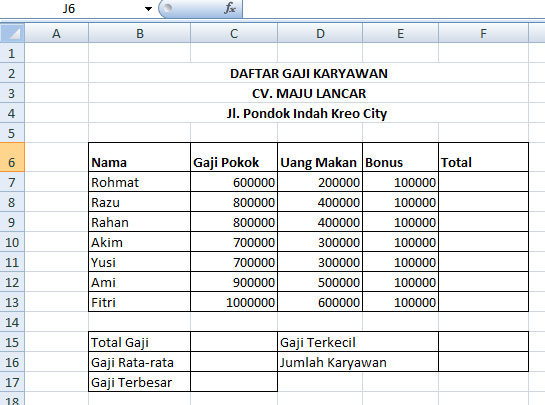Select row 4 header
545x405 pixels.
click(x=12, y=113)
